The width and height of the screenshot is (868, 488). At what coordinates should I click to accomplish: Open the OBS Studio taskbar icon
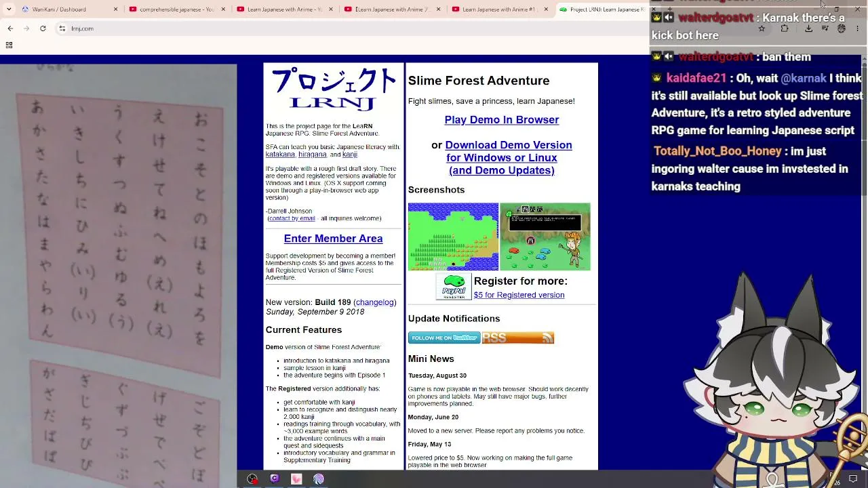tap(252, 479)
